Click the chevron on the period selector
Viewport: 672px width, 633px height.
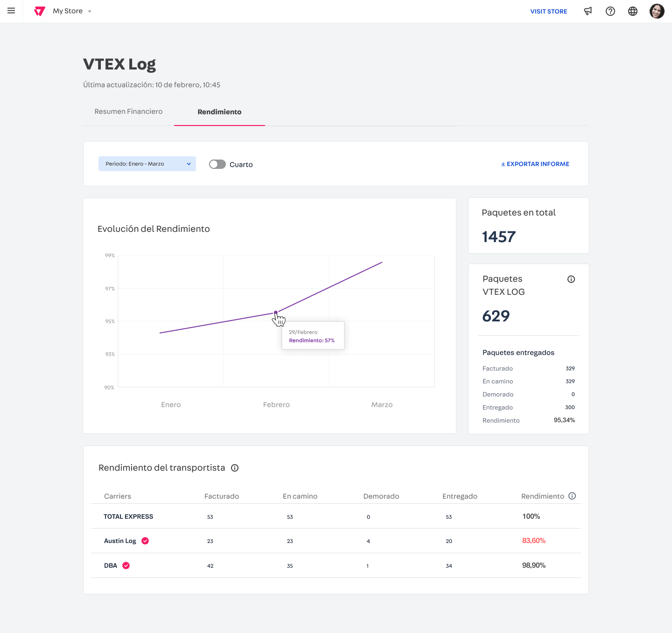189,164
